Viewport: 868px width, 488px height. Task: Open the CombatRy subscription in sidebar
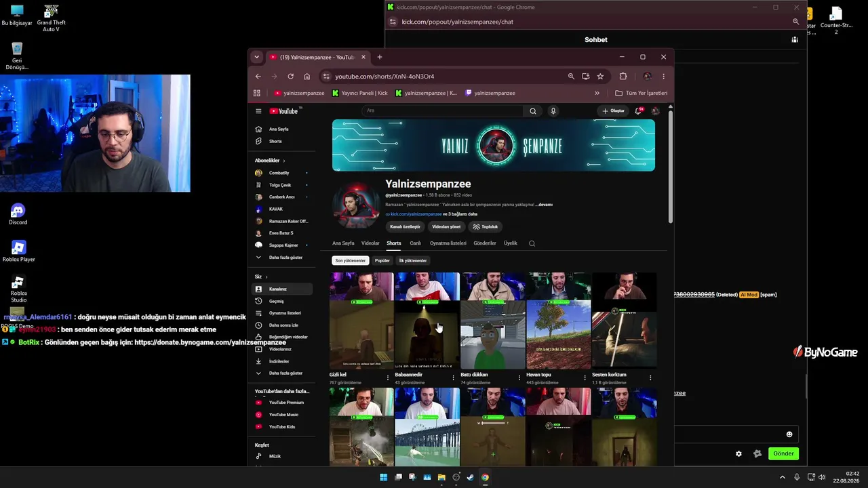click(x=281, y=173)
